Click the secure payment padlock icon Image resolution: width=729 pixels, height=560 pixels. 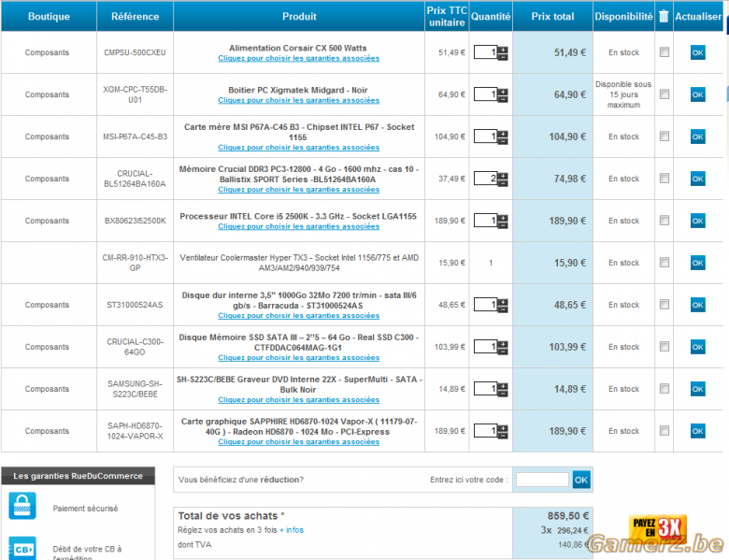coord(22,506)
